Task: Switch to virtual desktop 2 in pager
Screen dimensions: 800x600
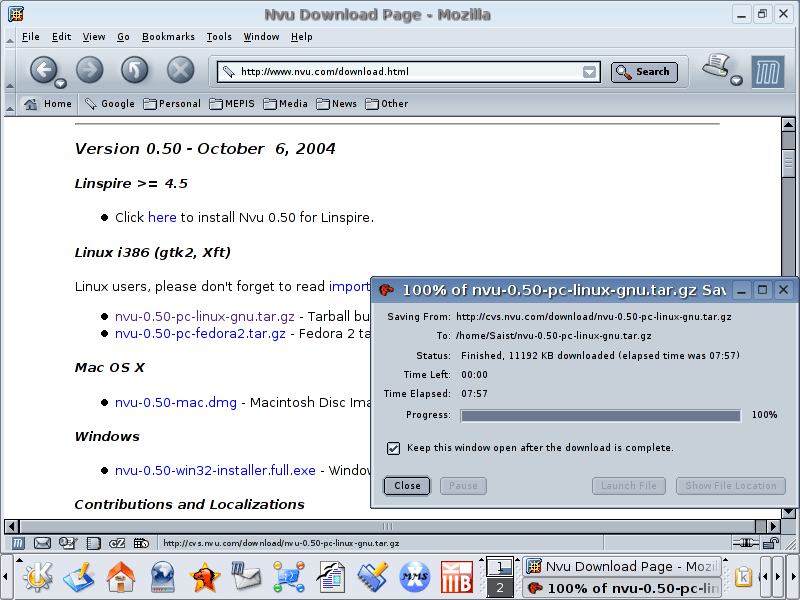Action: click(499, 588)
